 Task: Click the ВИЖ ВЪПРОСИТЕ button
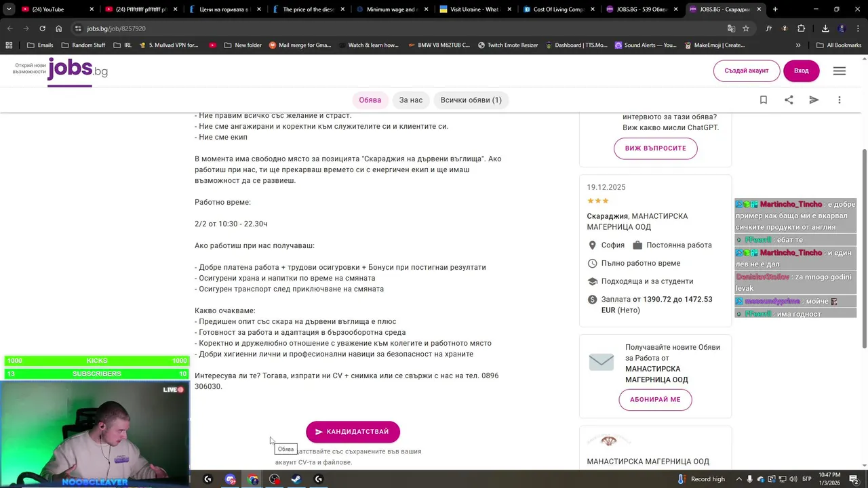click(x=655, y=148)
